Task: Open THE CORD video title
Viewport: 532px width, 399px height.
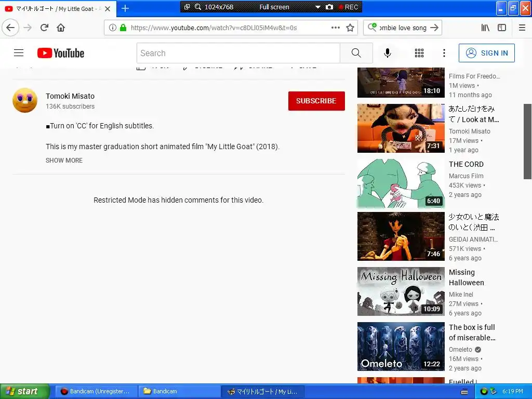Action: pyautogui.click(x=466, y=164)
